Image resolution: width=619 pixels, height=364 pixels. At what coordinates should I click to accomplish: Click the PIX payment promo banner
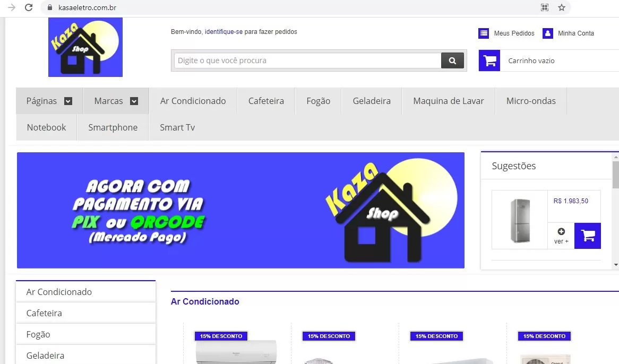tap(240, 210)
